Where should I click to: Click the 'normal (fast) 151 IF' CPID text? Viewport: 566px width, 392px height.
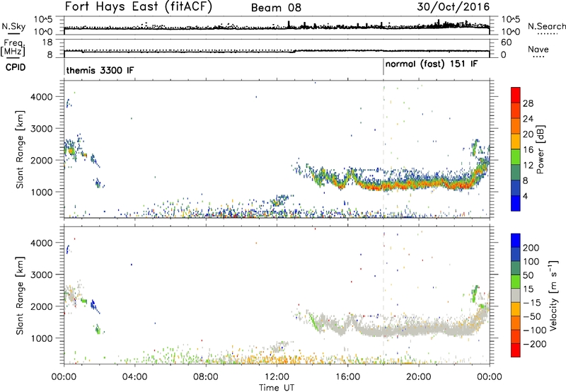click(432, 64)
